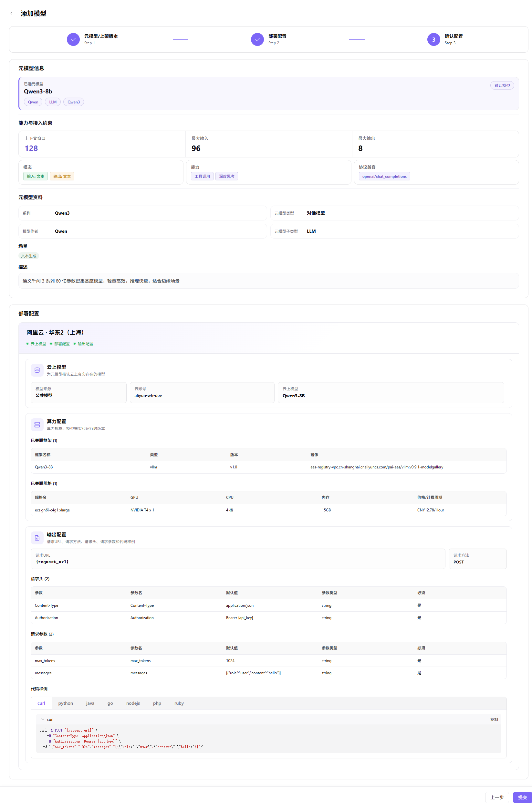
Task: Go back with the 上一步 button
Action: [497, 797]
